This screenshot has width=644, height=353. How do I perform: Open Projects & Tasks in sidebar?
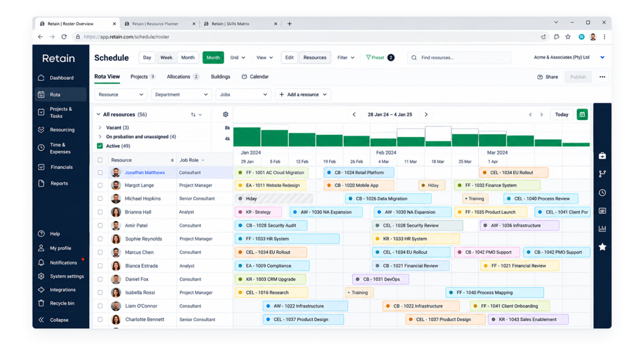coord(61,112)
